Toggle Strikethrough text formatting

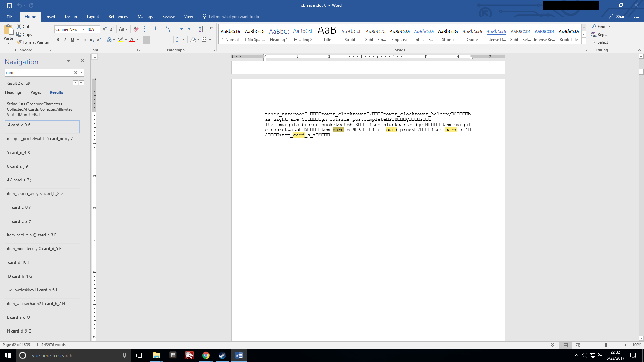[84, 40]
